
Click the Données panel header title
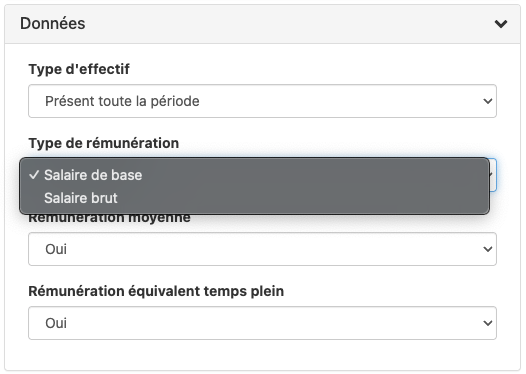53,23
